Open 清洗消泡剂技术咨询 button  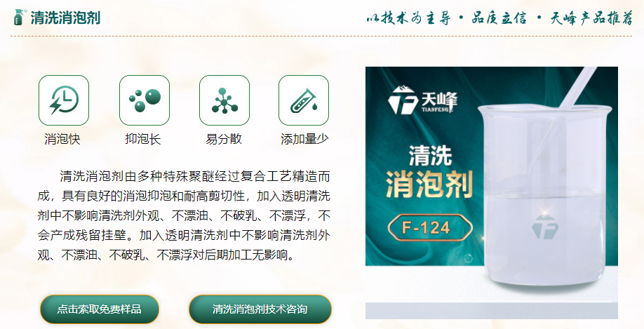click(260, 309)
